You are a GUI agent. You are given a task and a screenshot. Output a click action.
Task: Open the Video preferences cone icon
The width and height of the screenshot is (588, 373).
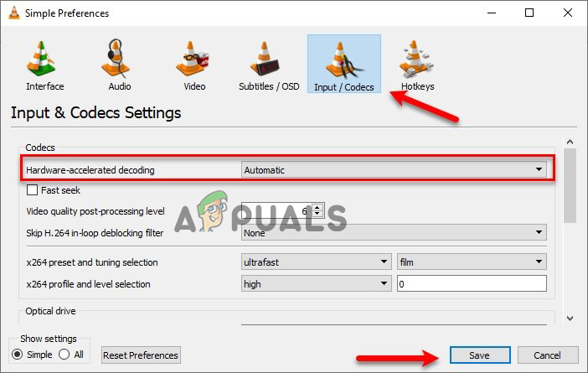click(x=192, y=59)
